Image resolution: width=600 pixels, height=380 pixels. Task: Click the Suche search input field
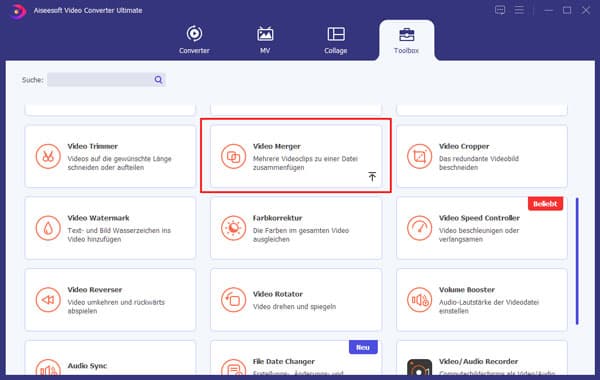click(x=106, y=80)
